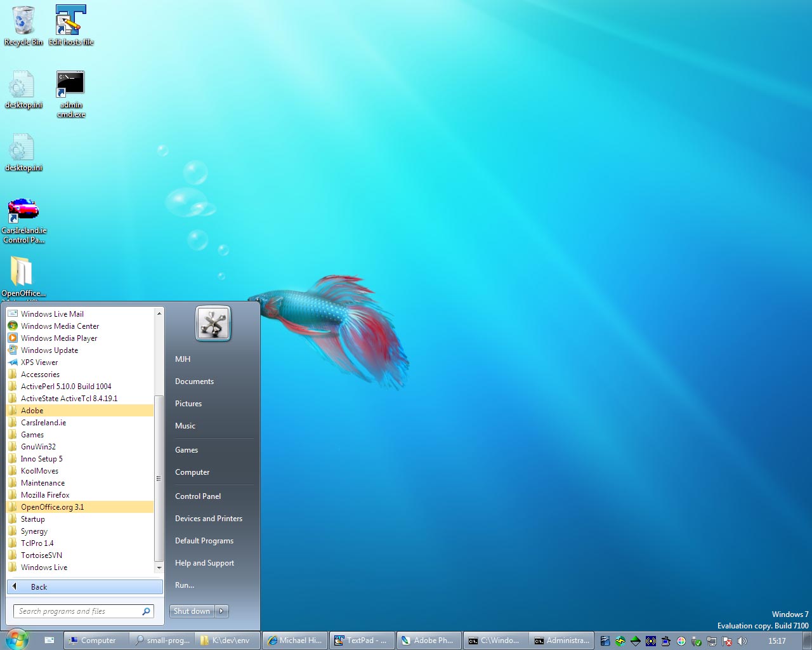Open the TortoiseSVN folder
Screen dimensions: 812x650
[x=80, y=555]
